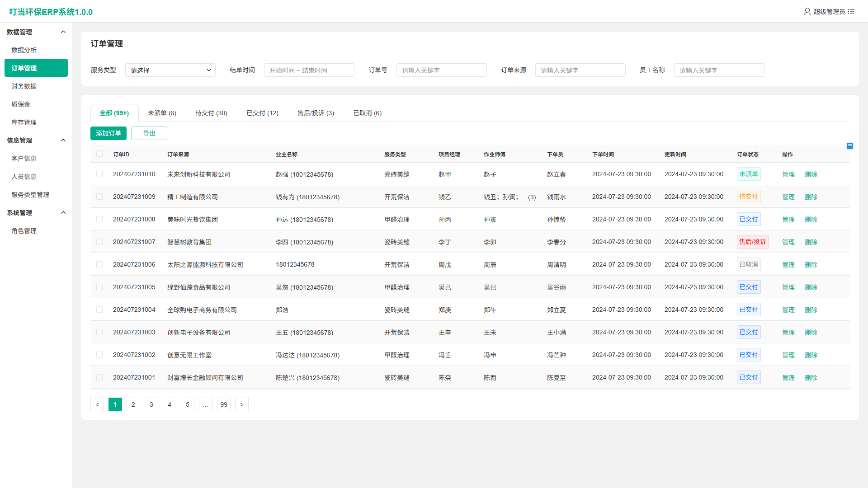The image size is (868, 488).
Task: Open the table column settings icon
Action: (849, 145)
